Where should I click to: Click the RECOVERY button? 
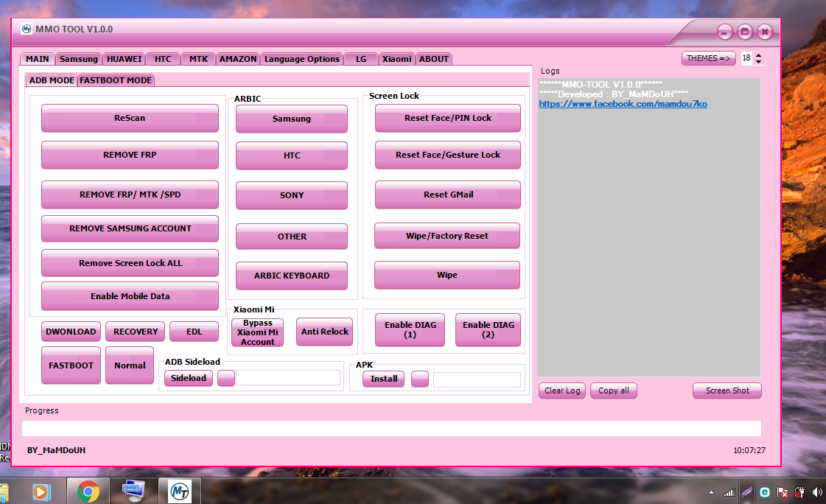136,332
